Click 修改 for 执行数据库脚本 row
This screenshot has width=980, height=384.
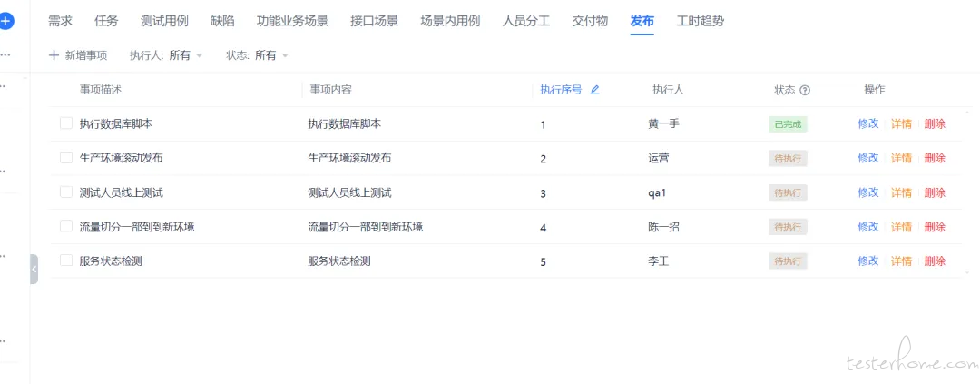(868, 123)
